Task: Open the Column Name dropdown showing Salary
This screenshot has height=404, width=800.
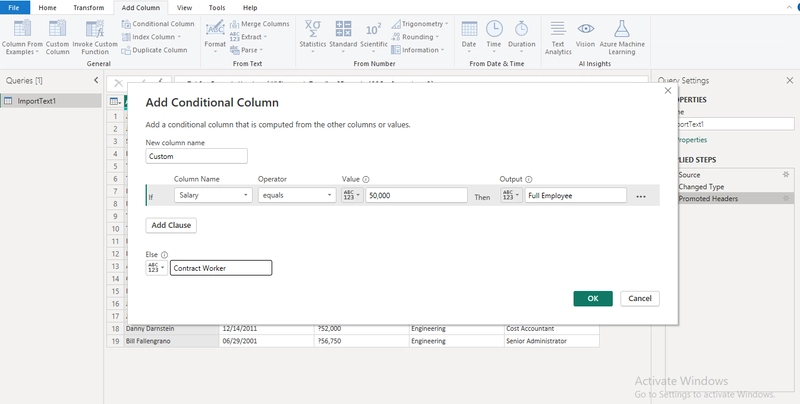Action: point(213,195)
